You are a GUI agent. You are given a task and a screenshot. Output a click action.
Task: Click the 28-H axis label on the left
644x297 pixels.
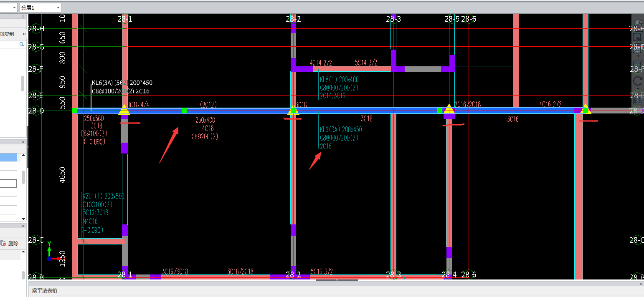(36, 28)
